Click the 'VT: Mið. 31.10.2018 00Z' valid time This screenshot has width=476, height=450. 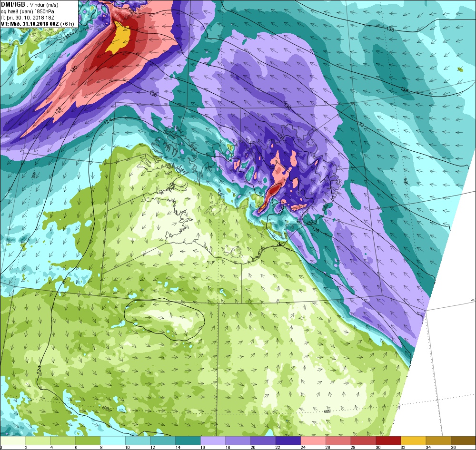(30, 24)
